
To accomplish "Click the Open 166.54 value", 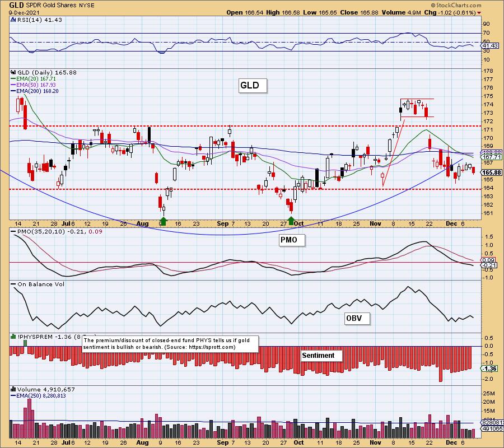I will [x=245, y=12].
